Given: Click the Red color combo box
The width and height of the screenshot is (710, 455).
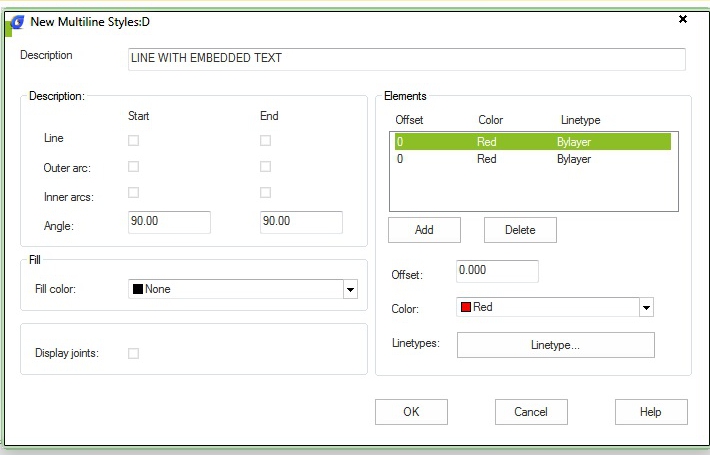Looking at the screenshot, I should tap(555, 307).
